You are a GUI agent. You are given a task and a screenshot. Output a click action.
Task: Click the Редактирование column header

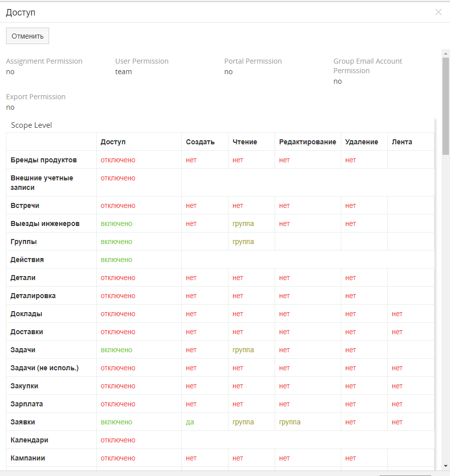(307, 142)
